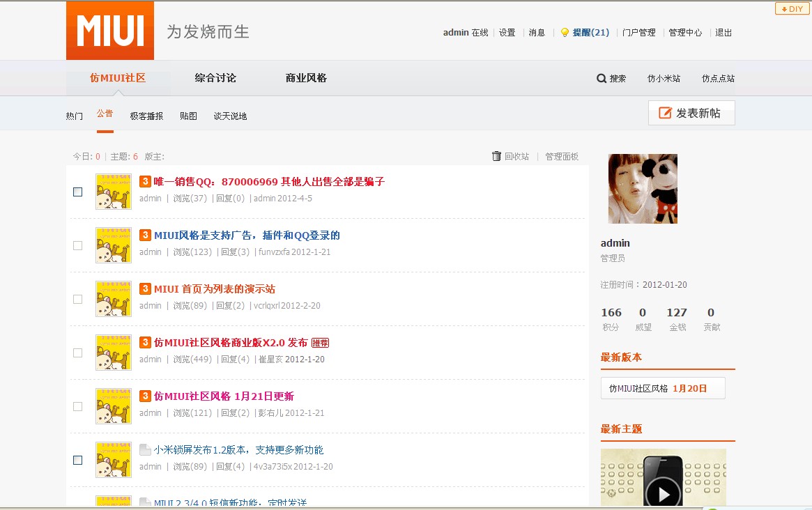812x510 pixels.
Task: Click the MIUI orange logo
Action: tap(110, 31)
